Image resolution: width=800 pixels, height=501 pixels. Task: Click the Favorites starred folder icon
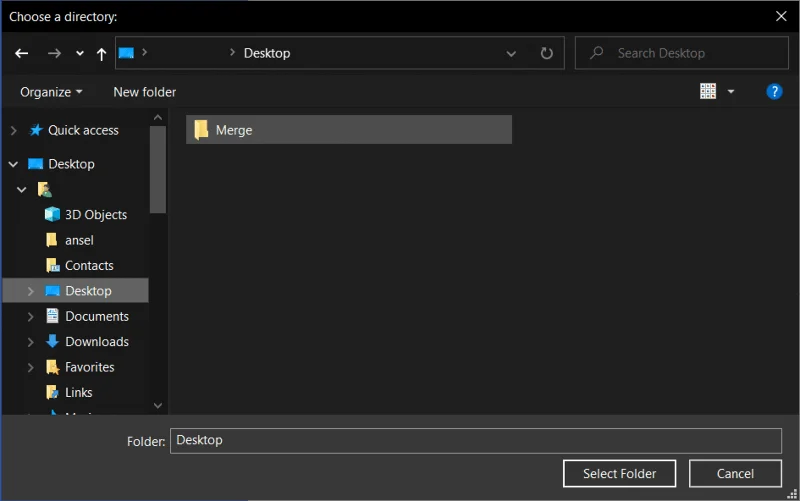[53, 367]
